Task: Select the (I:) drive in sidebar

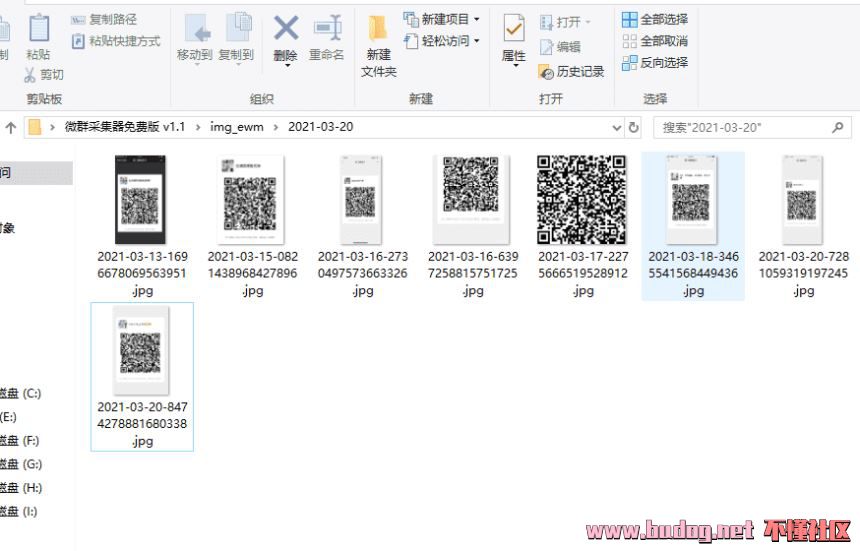Action: 19,512
